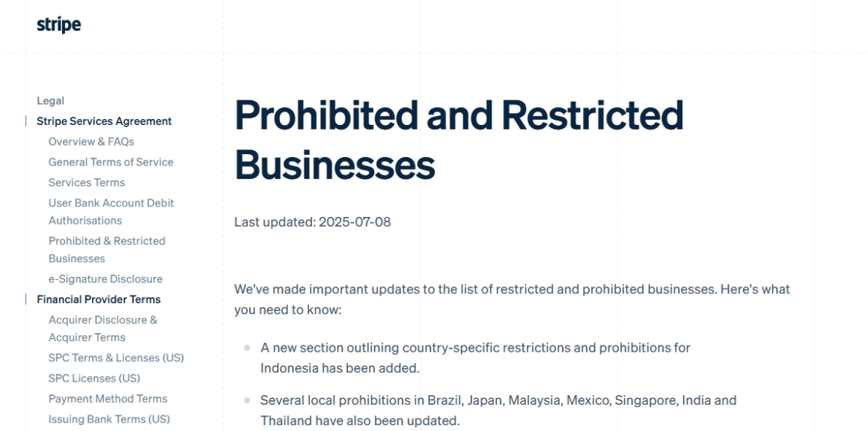The height and width of the screenshot is (431, 868).
Task: Select Services Terms in the sidebar
Action: [x=86, y=182]
